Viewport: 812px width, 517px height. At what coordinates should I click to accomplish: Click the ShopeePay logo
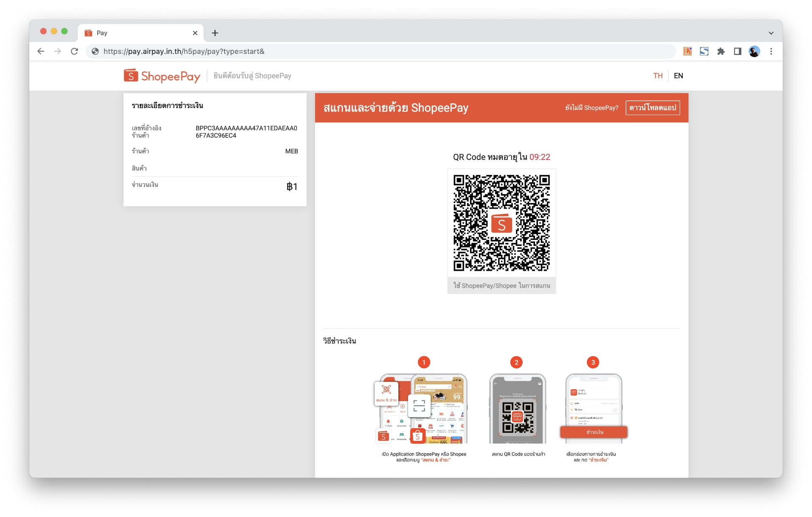[162, 76]
